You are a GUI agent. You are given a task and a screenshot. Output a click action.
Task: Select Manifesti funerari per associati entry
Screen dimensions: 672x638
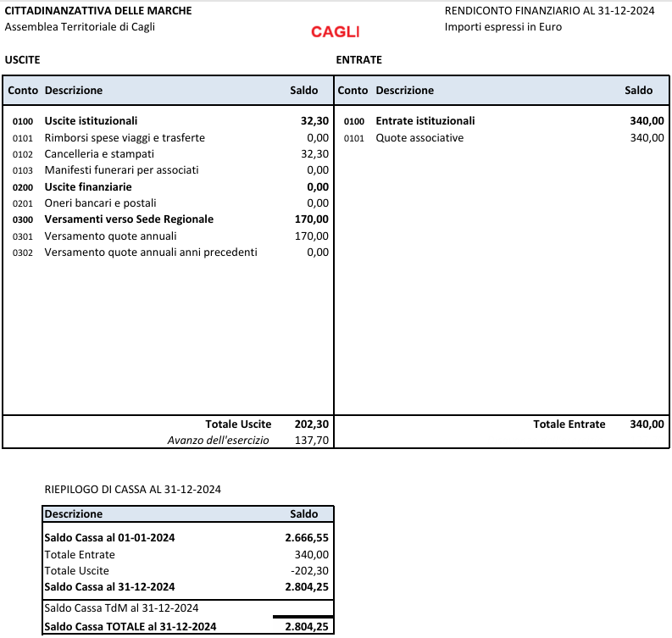tap(122, 170)
